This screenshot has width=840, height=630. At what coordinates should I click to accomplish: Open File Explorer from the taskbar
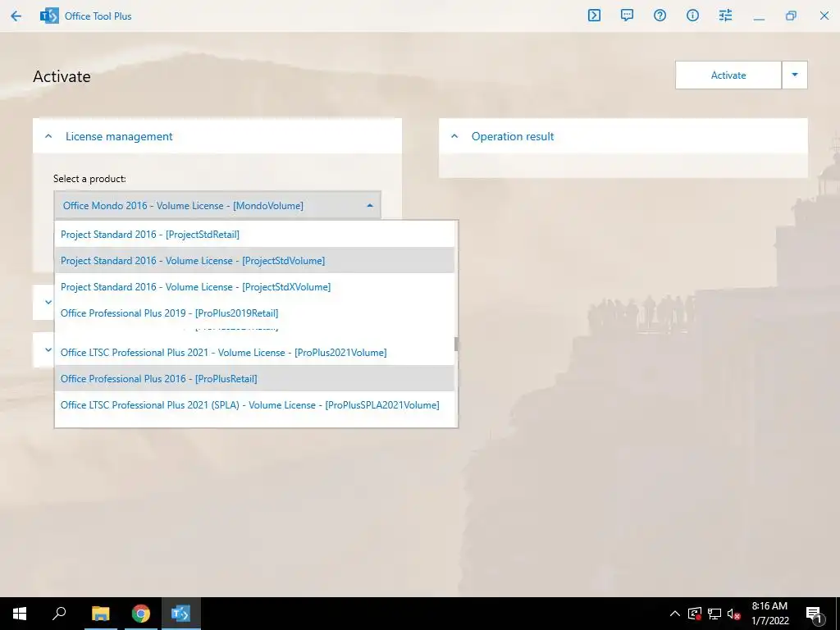click(100, 614)
